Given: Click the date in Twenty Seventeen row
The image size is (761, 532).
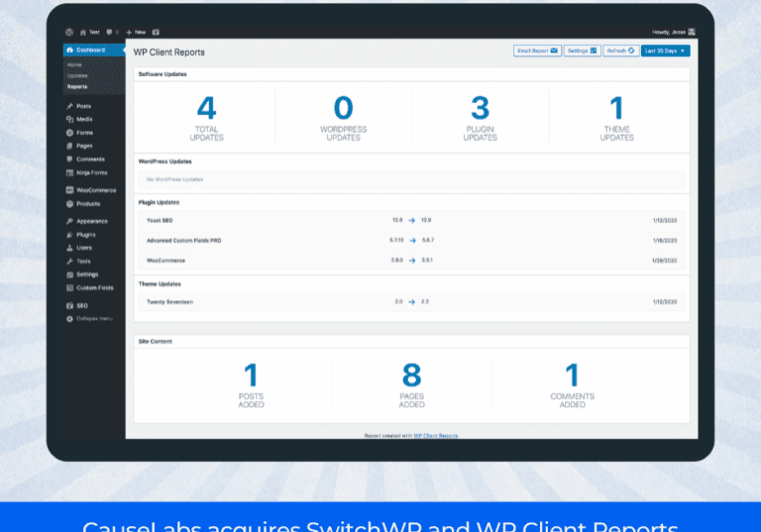Looking at the screenshot, I should click(665, 302).
